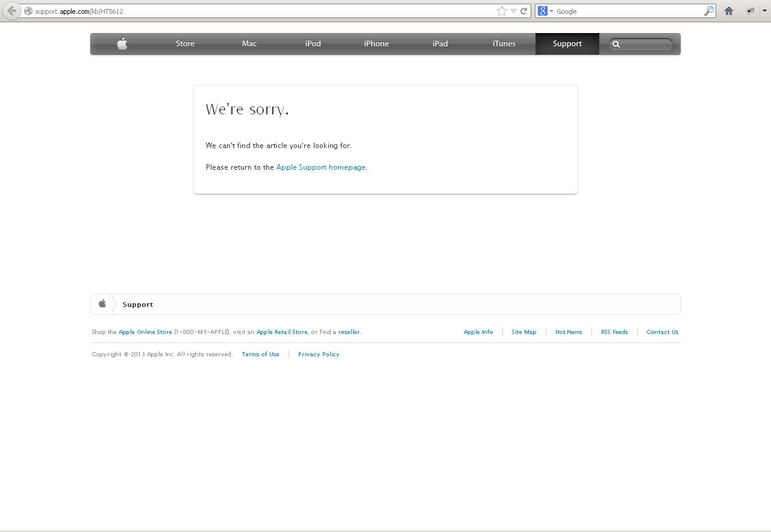Click the toolbar add-on icon beside Home

coord(751,11)
